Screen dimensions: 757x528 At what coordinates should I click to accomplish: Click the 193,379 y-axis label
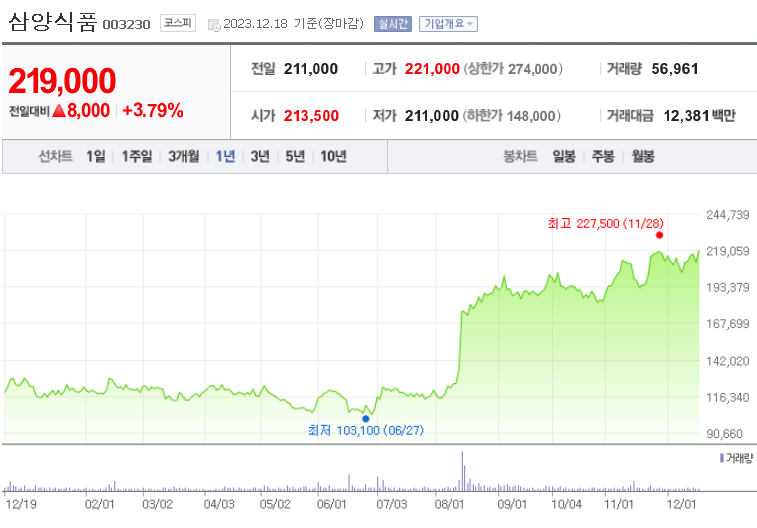coord(728,288)
